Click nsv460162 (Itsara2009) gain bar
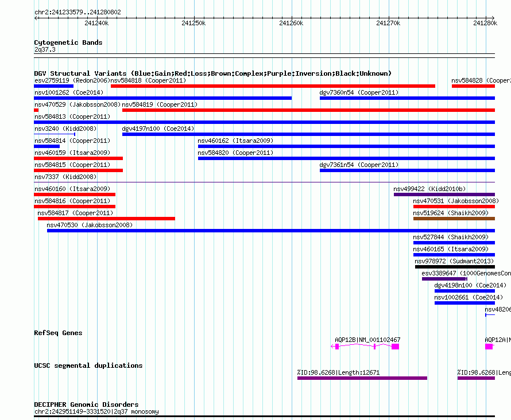 [346, 146]
